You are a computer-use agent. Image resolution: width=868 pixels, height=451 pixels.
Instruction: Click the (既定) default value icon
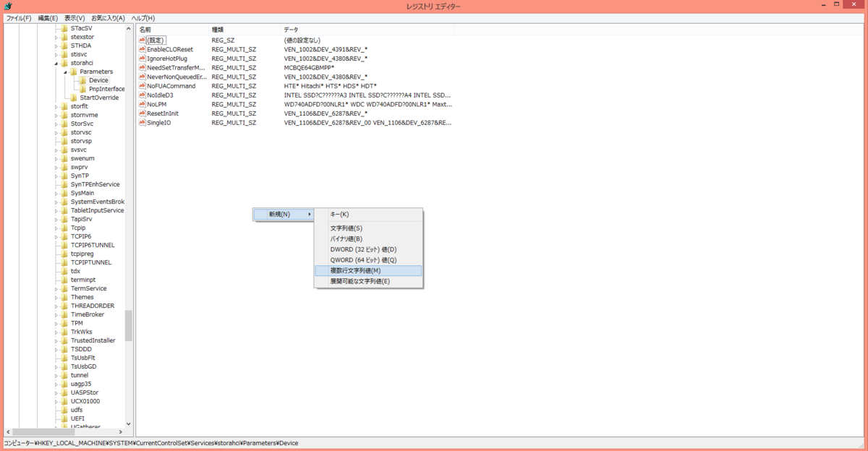point(142,40)
